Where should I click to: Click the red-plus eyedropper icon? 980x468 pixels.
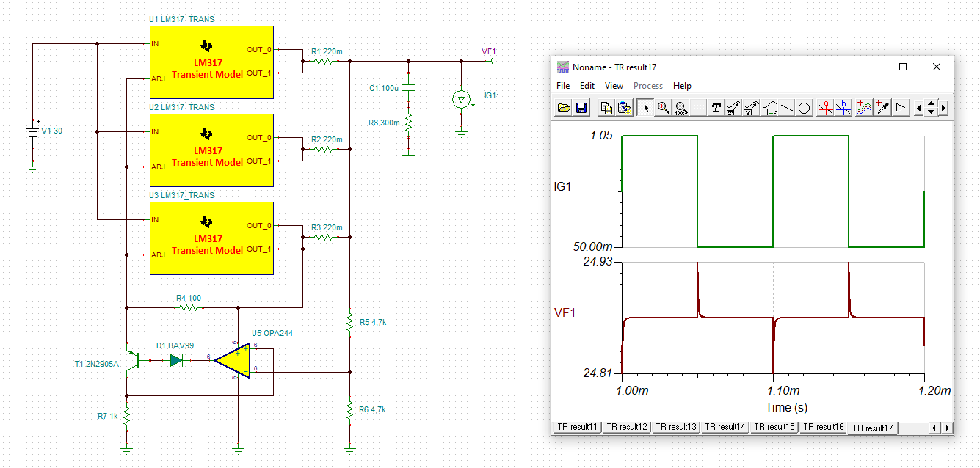coord(882,108)
